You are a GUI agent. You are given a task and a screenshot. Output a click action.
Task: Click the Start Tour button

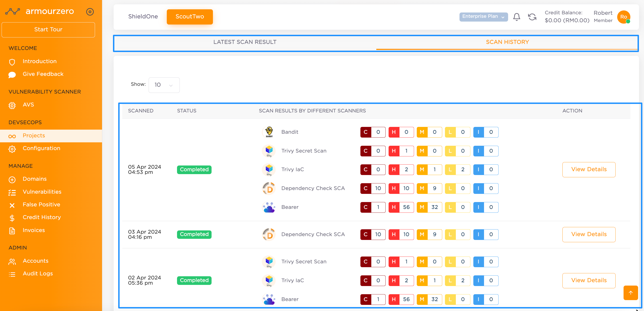(48, 30)
